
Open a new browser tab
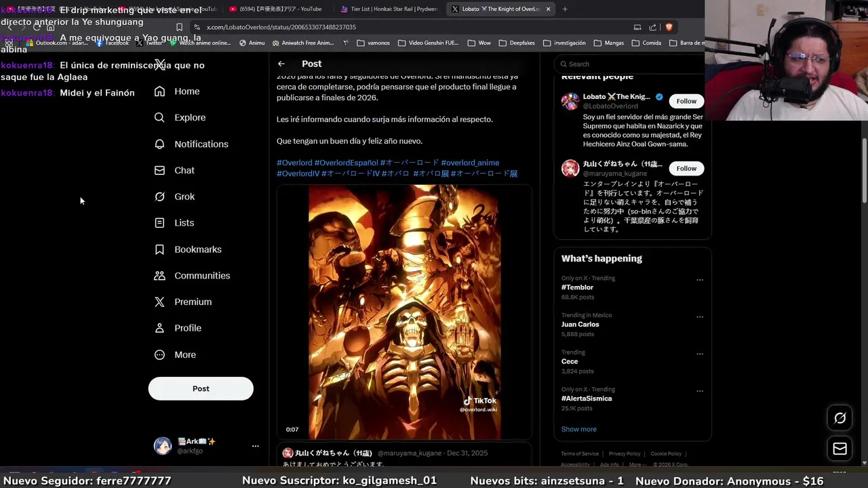(x=565, y=9)
